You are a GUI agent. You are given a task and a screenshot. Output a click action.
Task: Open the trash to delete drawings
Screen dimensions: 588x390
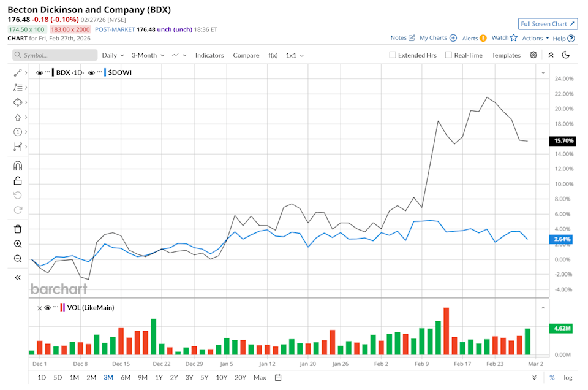[x=18, y=229]
